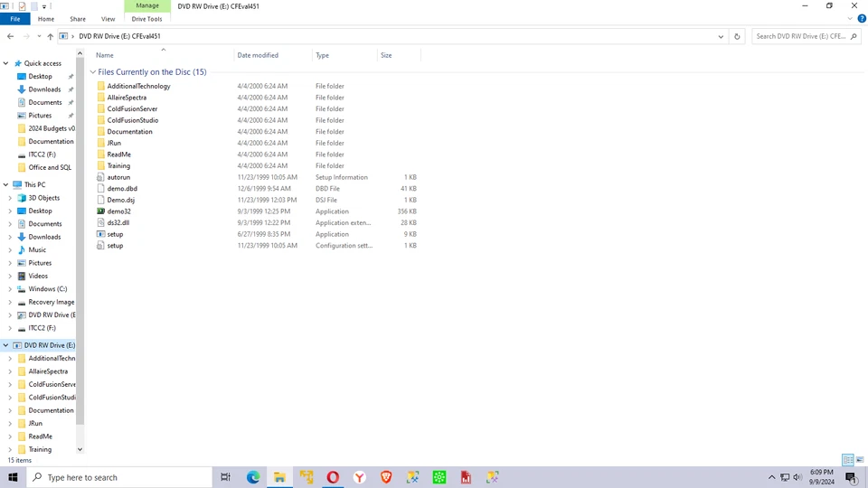Refresh the current folder view
The height and width of the screenshot is (488, 868).
point(737,36)
